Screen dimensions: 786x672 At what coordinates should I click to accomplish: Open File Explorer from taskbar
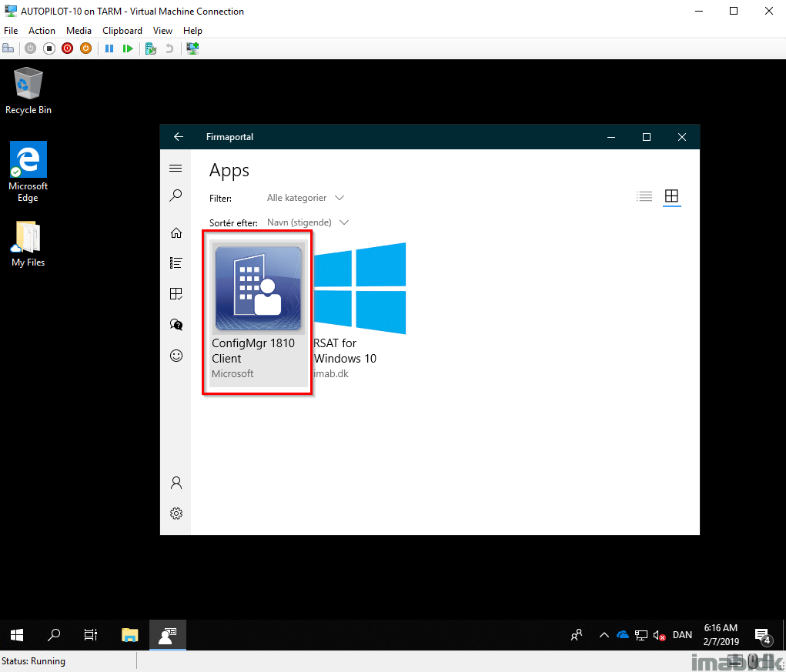130,635
